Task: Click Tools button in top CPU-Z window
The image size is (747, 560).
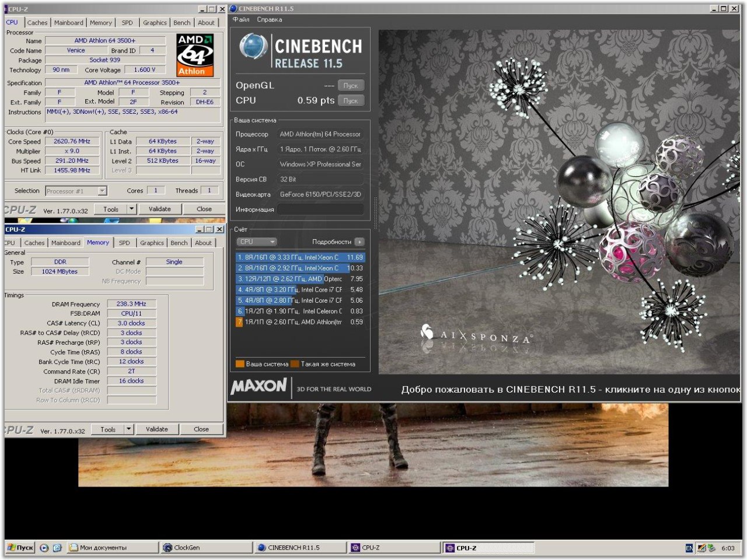Action: pos(111,209)
